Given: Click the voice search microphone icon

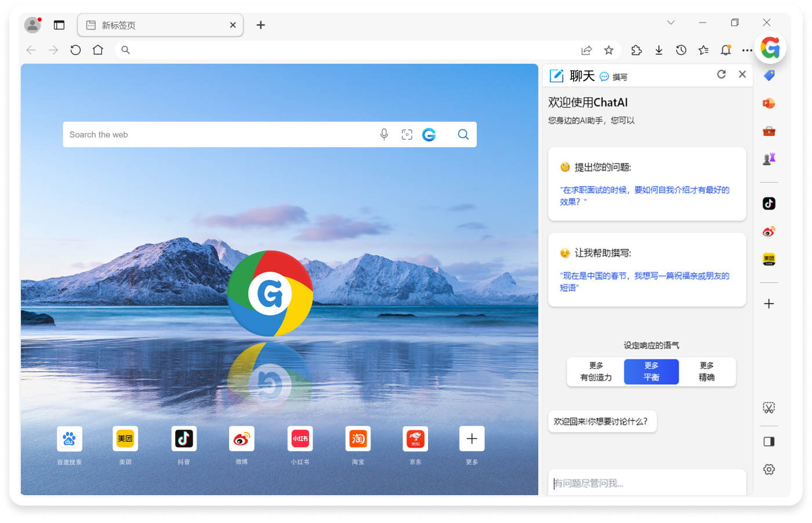Looking at the screenshot, I should tap(384, 135).
